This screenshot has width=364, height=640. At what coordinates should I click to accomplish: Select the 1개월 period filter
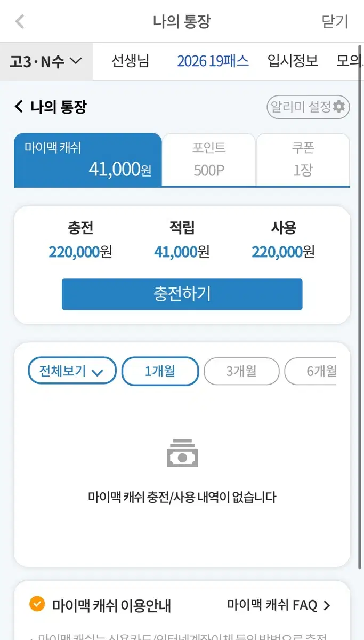click(160, 371)
